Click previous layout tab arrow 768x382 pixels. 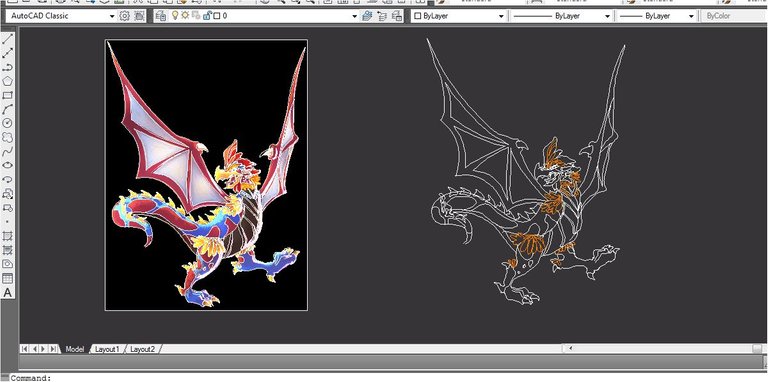pyautogui.click(x=34, y=349)
